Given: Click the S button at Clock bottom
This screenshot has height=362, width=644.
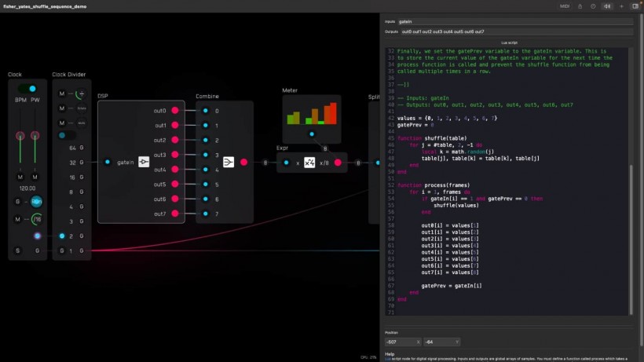Looking at the screenshot, I should tap(17, 250).
